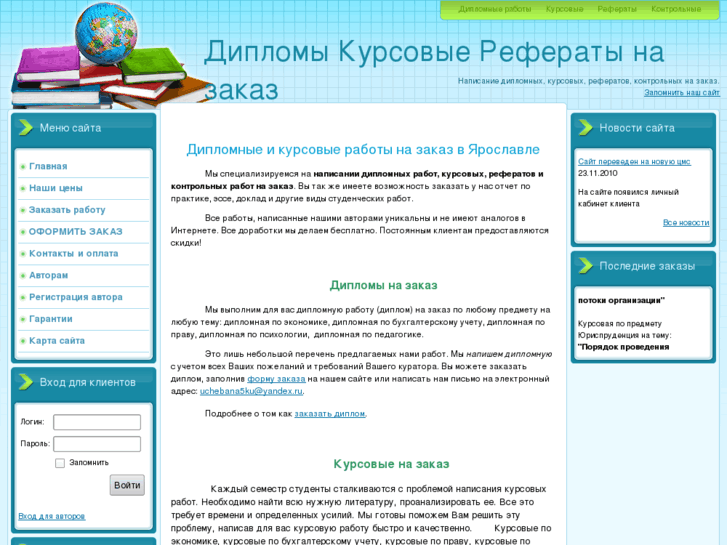Open Заказать работу menu item
Image resolution: width=727 pixels, height=545 pixels.
point(67,210)
